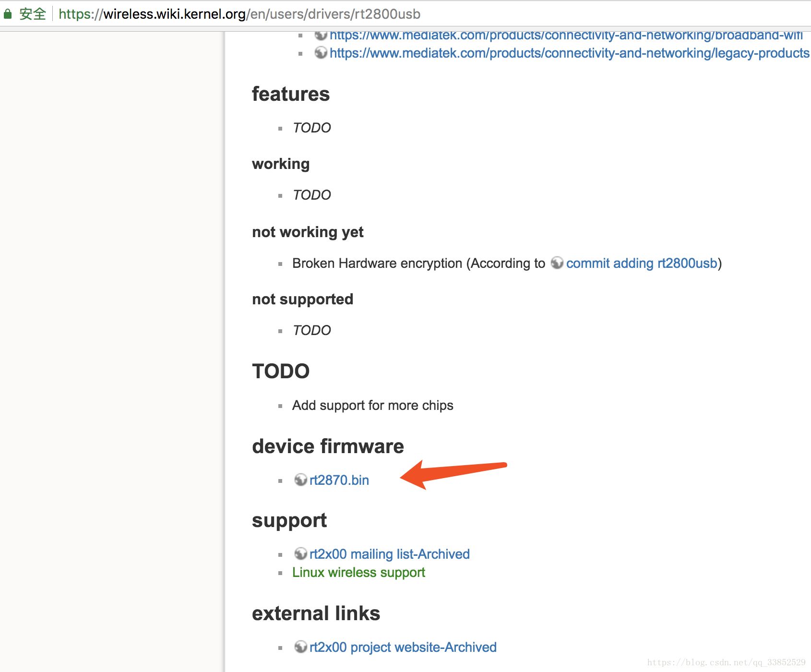Image resolution: width=811 pixels, height=672 pixels.
Task: Open the Linux wireless support link
Action: [358, 572]
